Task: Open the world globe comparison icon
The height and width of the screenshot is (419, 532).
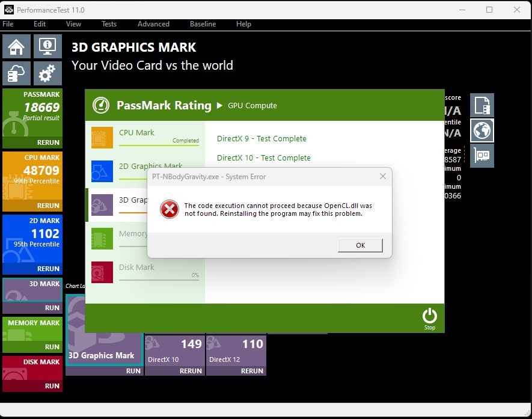Action: (482, 130)
